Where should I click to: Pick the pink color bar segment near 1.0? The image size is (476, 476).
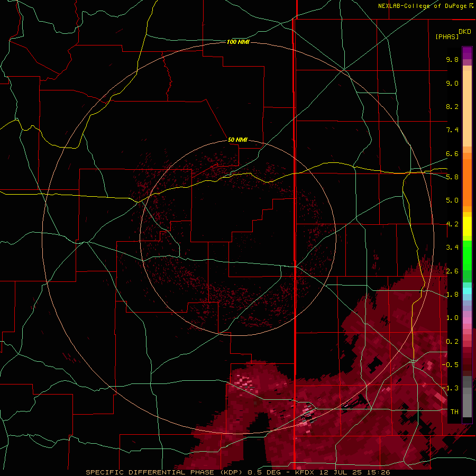[x=467, y=321]
